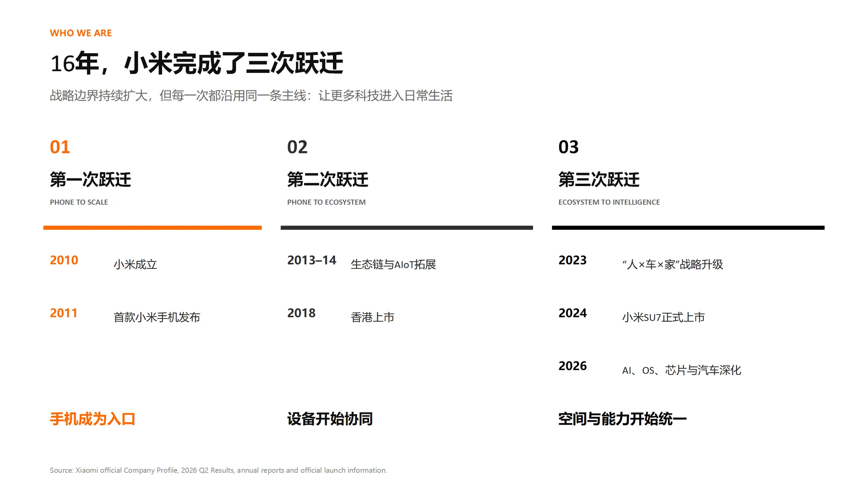Image resolution: width=868 pixels, height=488 pixels.
Task: Select heading '第二次跃迁'
Action: coord(327,180)
